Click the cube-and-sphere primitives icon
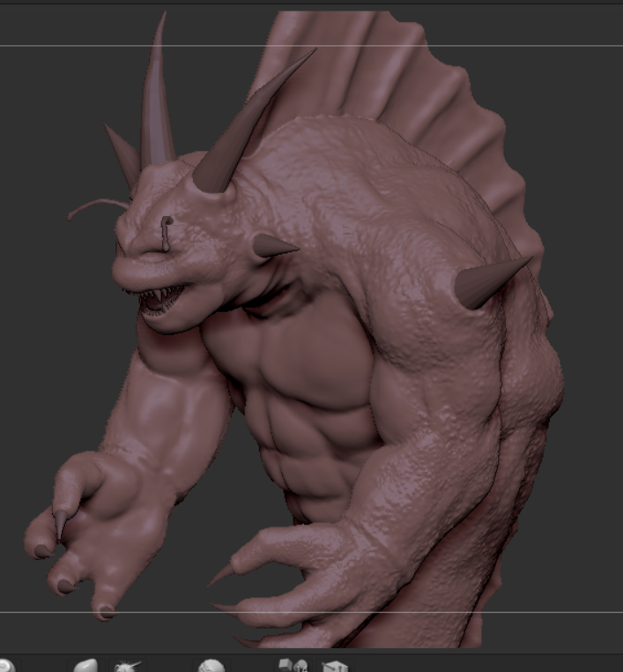Image resolution: width=623 pixels, height=672 pixels. point(293,666)
